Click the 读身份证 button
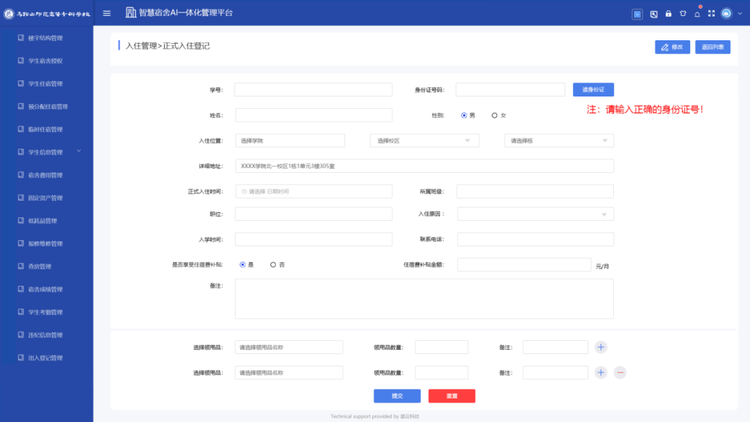 tap(593, 90)
